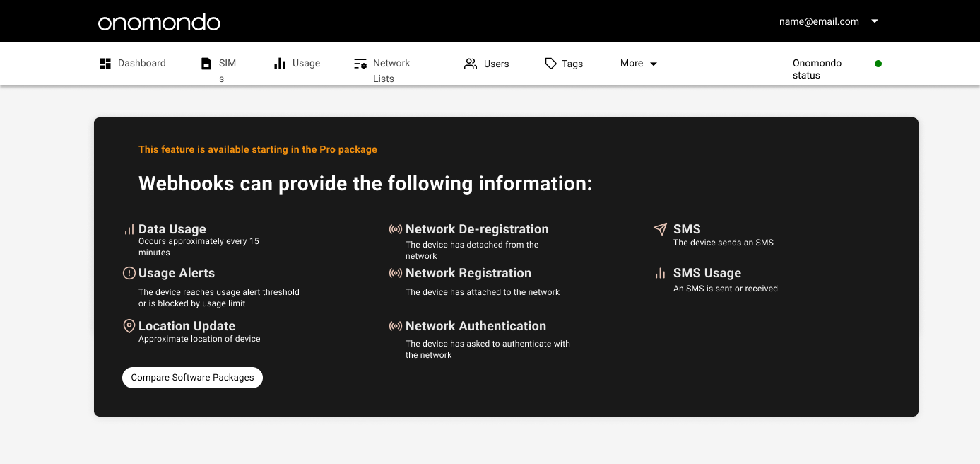
Task: Click the Users people icon
Action: (x=471, y=64)
